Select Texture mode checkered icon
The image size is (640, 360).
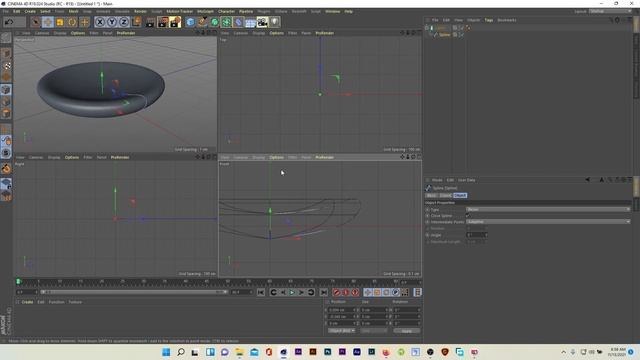pos(6,66)
